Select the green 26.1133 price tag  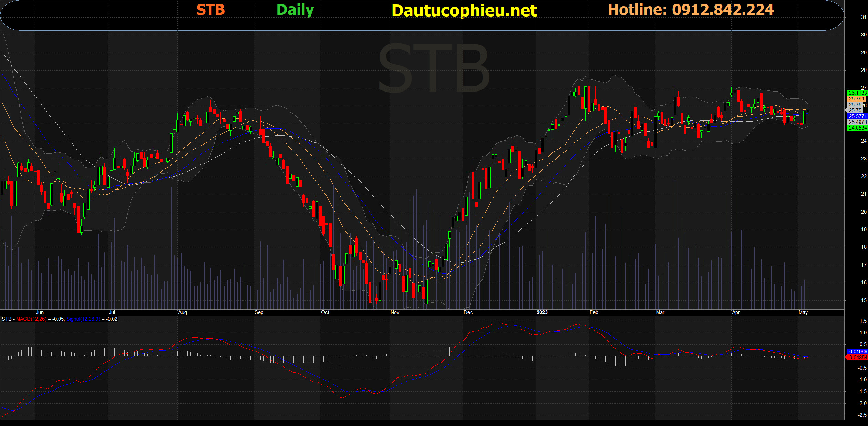pos(857,93)
